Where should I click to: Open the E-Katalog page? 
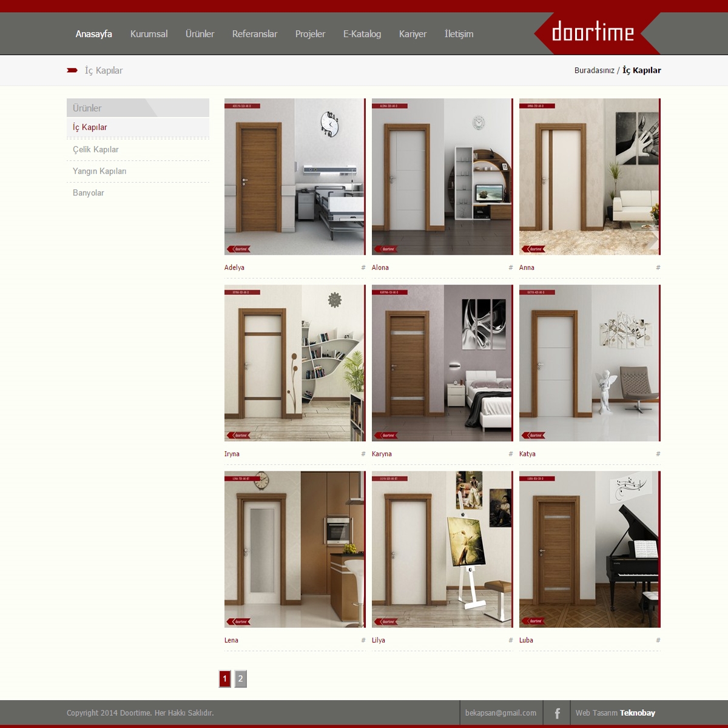pos(362,34)
